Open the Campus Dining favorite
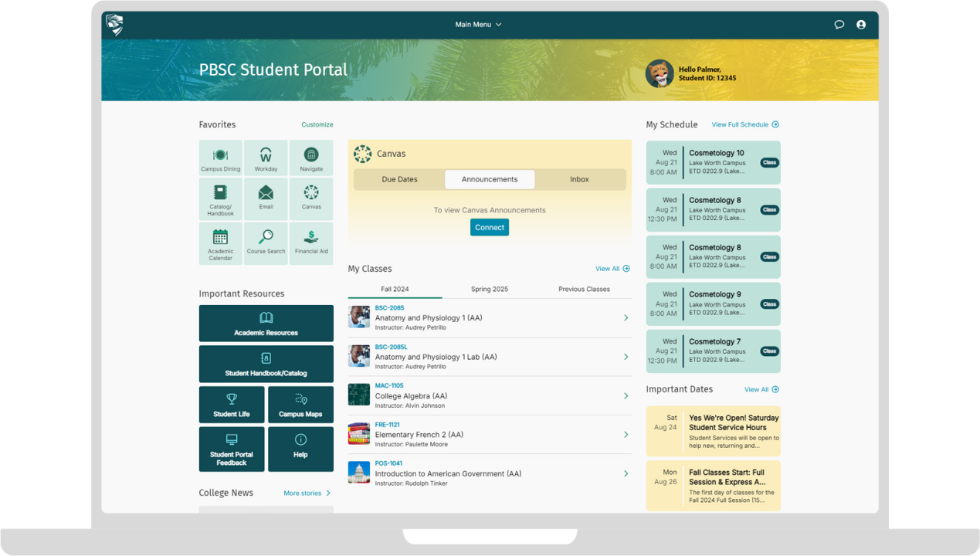 [x=220, y=158]
